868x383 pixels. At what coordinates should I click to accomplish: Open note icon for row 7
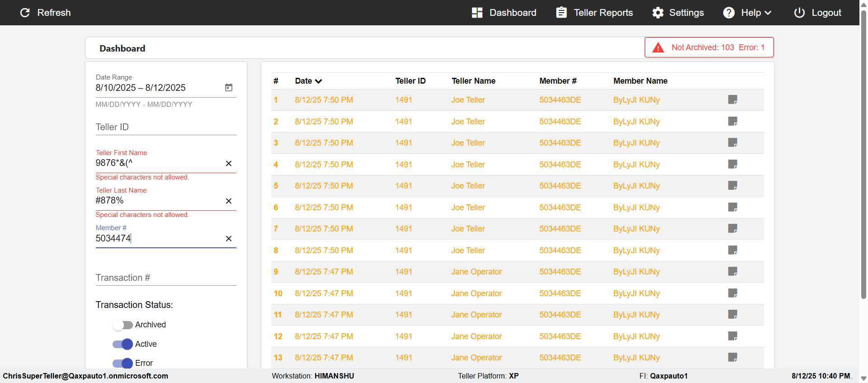pos(733,228)
